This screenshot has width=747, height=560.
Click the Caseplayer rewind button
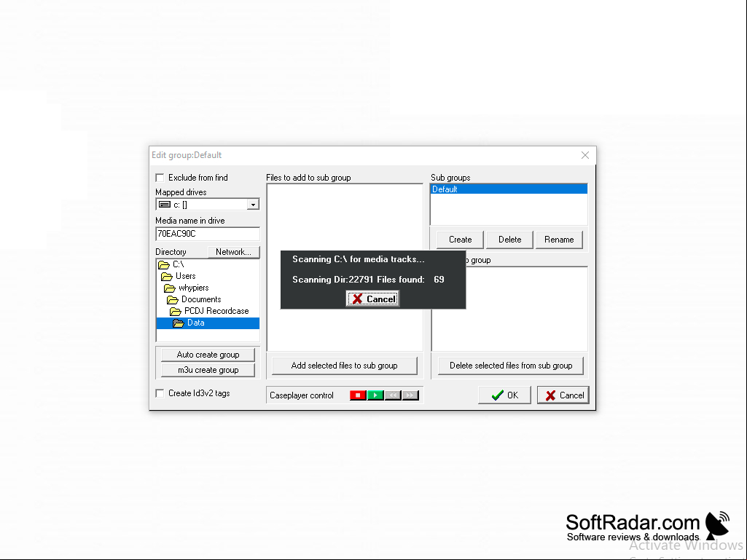pos(393,395)
